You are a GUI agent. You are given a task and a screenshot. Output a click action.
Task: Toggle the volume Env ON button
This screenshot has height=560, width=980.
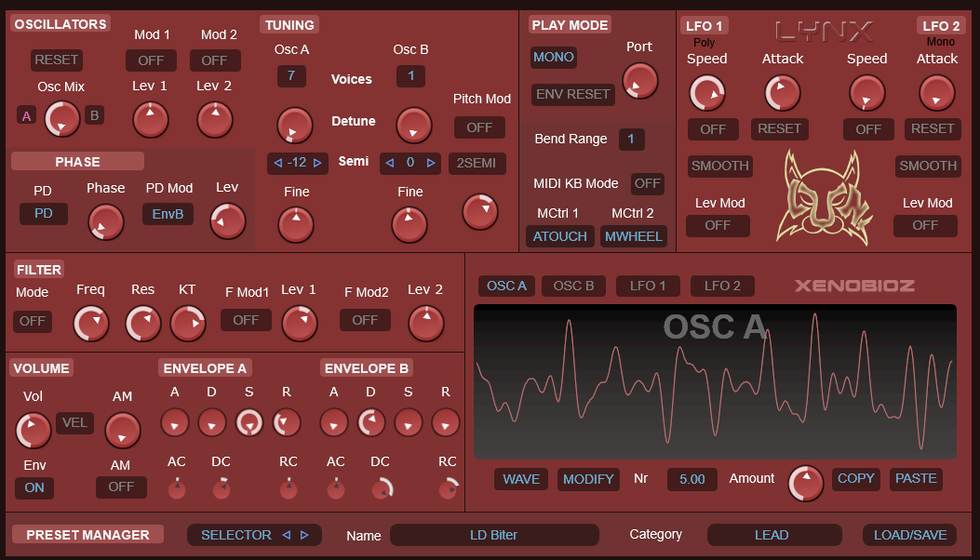[x=34, y=488]
